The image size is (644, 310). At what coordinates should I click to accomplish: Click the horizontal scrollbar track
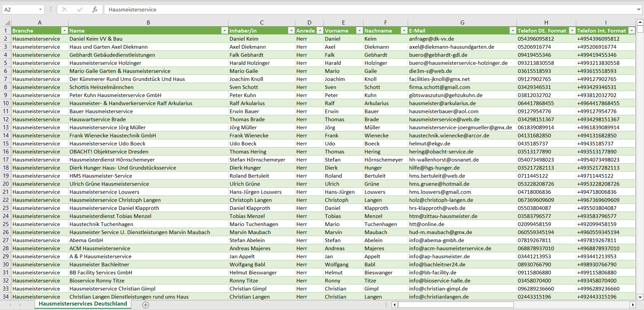(x=570, y=305)
